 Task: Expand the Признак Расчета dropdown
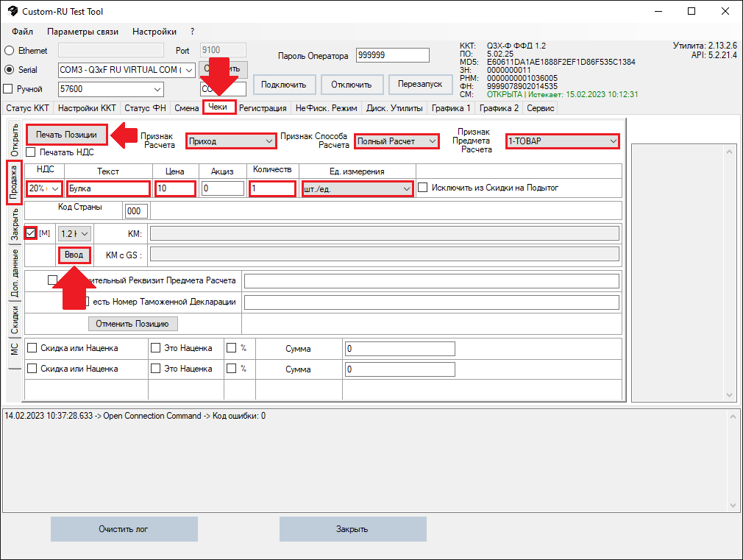coord(230,141)
